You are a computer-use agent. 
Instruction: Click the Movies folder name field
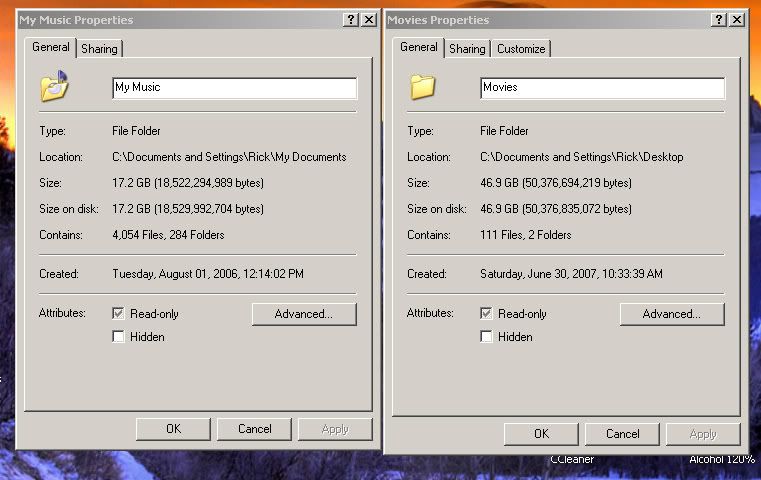602,88
